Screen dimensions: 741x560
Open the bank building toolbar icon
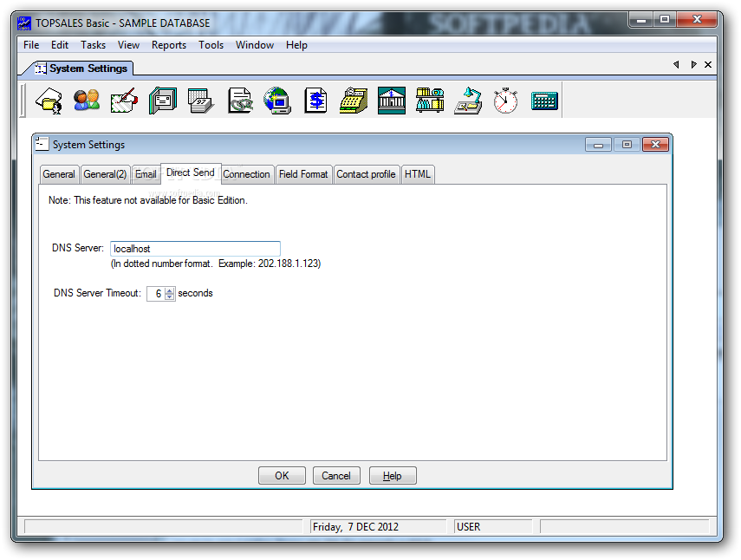pyautogui.click(x=392, y=101)
